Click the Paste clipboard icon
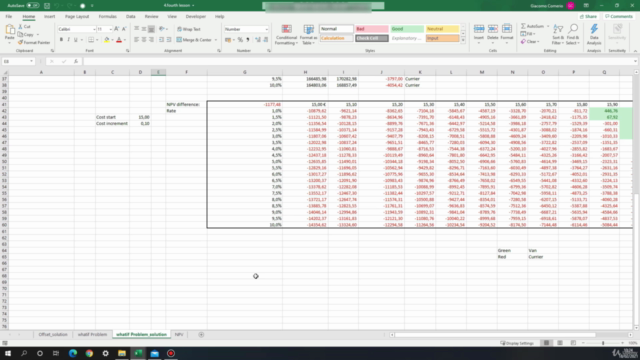Image resolution: width=640 pixels, height=360 pixels. 10,30
